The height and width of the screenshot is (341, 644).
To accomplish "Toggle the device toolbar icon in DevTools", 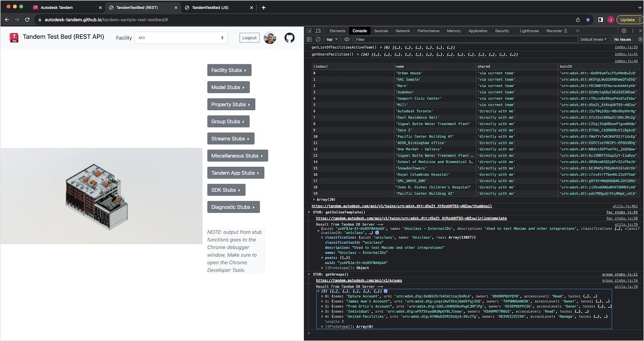I will coord(318,31).
